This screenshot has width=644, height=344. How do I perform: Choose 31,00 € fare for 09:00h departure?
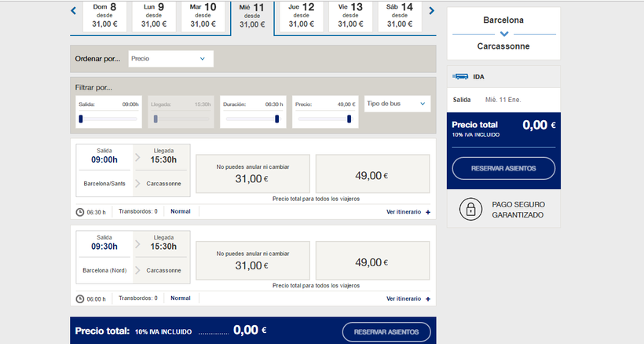253,174
